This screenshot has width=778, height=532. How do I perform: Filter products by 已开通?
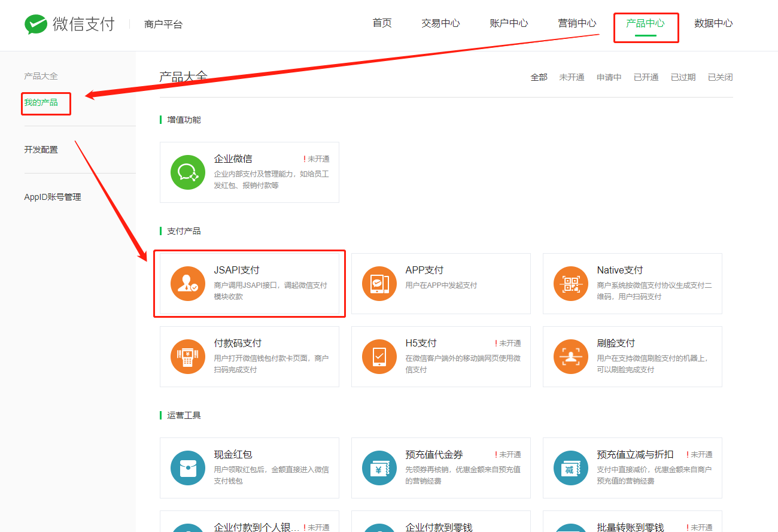tap(646, 77)
